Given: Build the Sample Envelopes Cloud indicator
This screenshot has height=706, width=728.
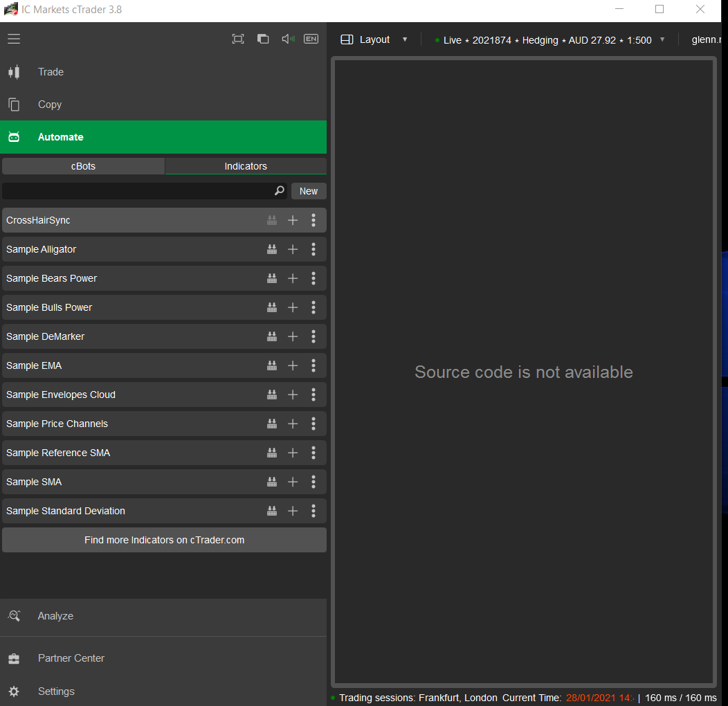Looking at the screenshot, I should click(x=272, y=395).
